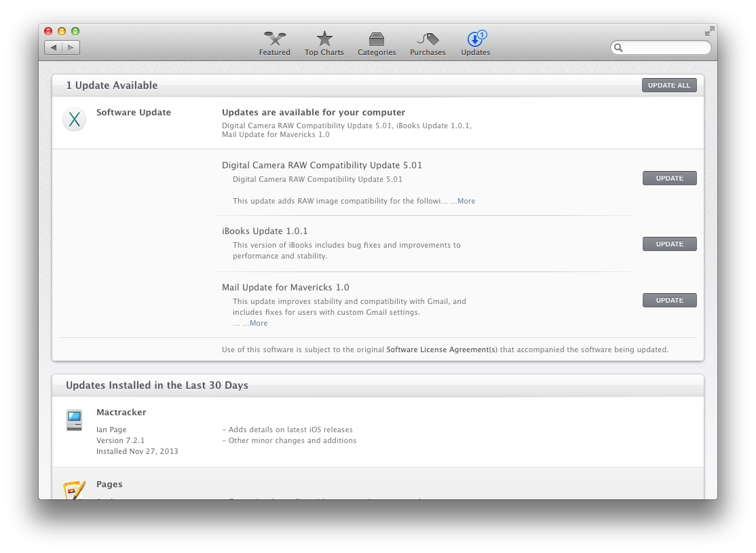
Task: Open Top Charts star icon
Action: point(324,39)
